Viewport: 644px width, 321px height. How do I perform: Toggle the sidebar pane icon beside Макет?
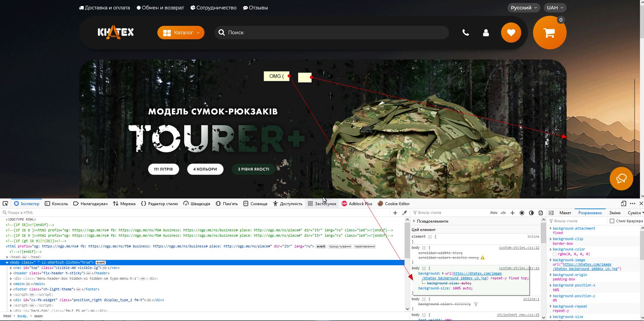point(551,213)
